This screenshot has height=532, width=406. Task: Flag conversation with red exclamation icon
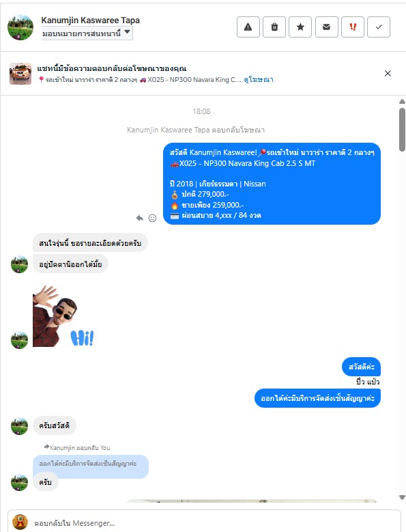pos(353,27)
